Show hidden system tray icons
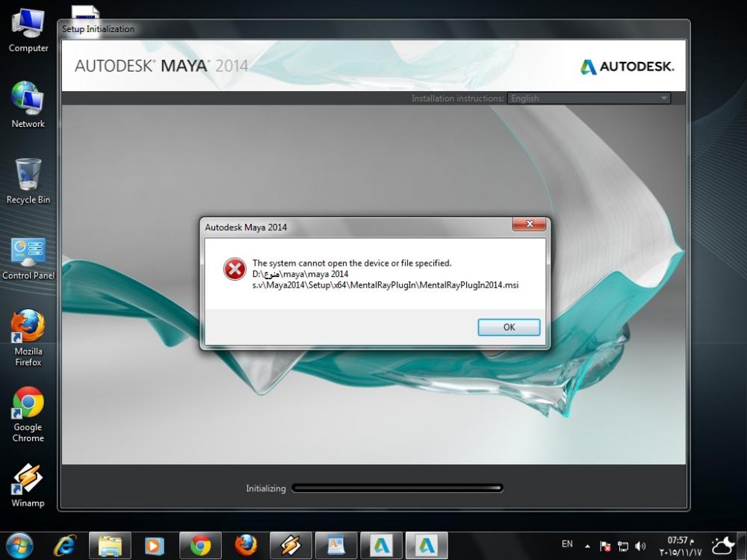The width and height of the screenshot is (747, 560). point(587,547)
